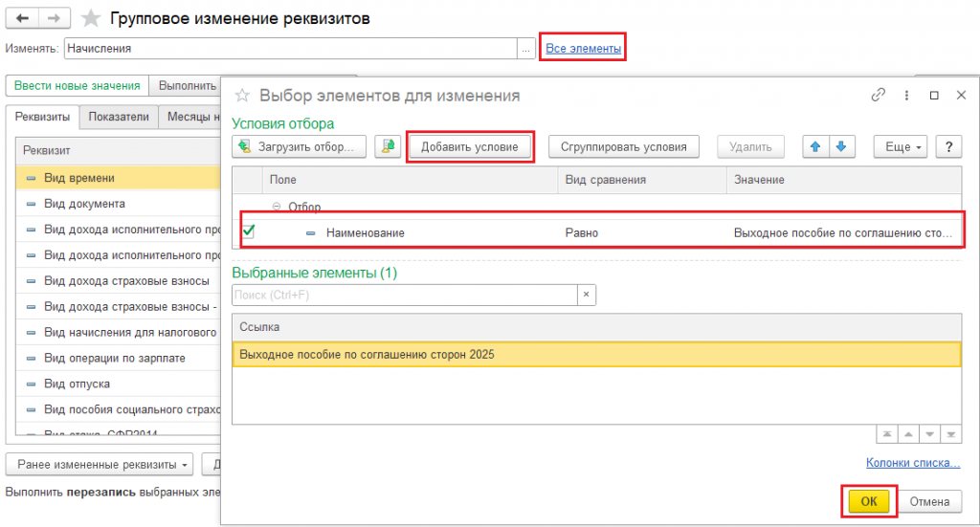Switch to the Показатели tab
The width and height of the screenshot is (980, 527).
click(x=119, y=118)
